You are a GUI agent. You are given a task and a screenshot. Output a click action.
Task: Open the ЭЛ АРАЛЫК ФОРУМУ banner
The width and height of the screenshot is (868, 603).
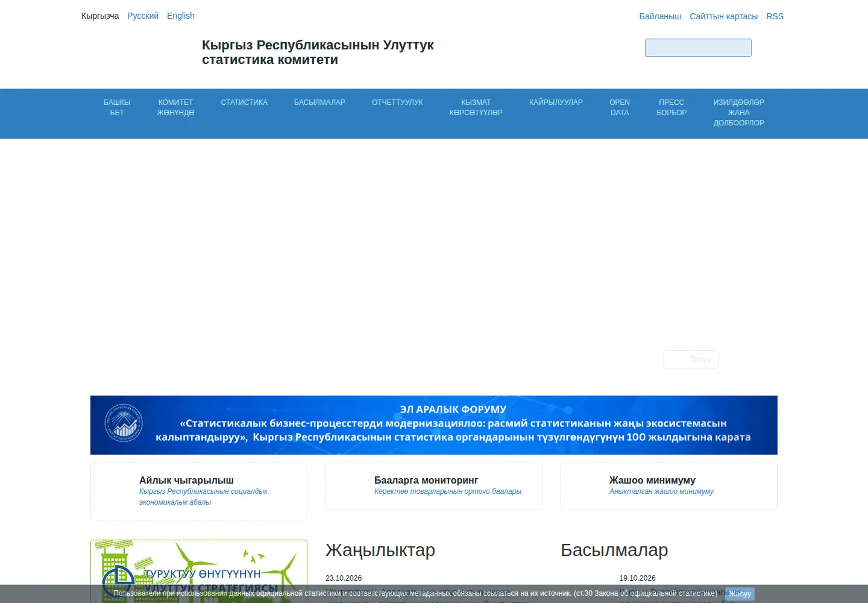point(434,425)
